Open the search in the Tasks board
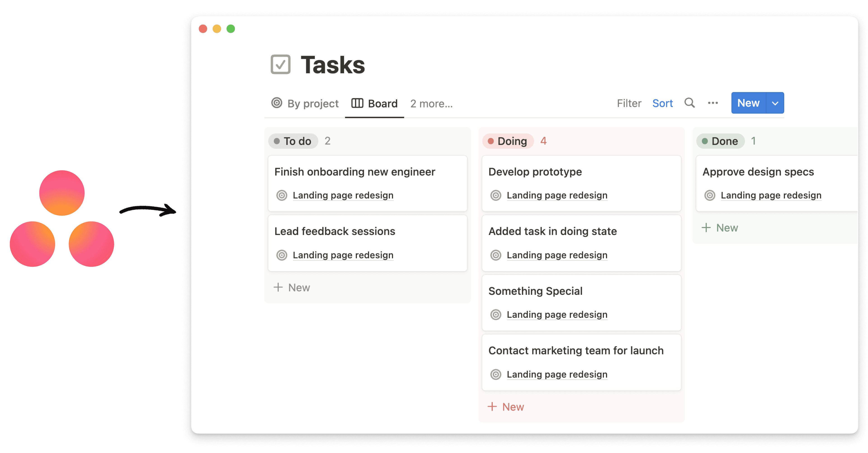Screen dimensions: 868x453 tap(689, 103)
